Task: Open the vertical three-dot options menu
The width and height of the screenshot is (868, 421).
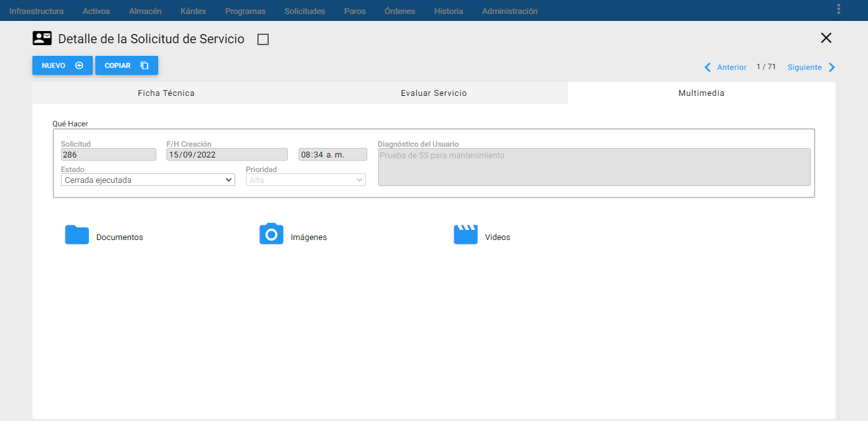Action: tap(839, 9)
